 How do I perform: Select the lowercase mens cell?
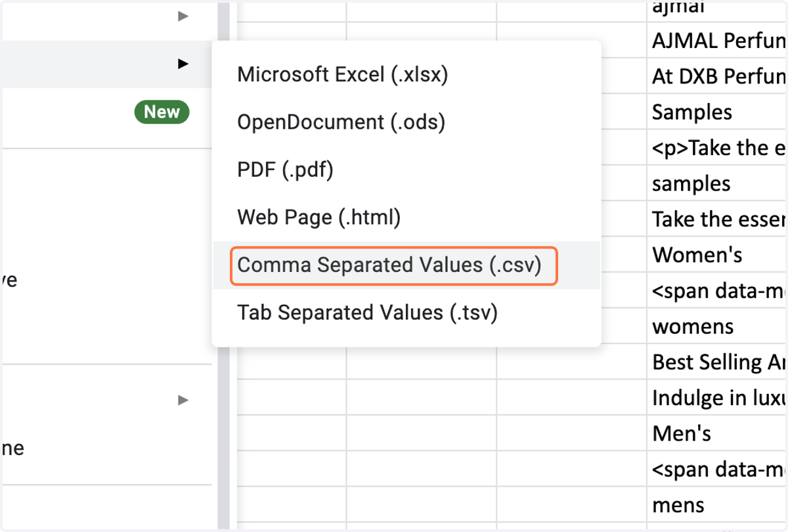coord(717,505)
